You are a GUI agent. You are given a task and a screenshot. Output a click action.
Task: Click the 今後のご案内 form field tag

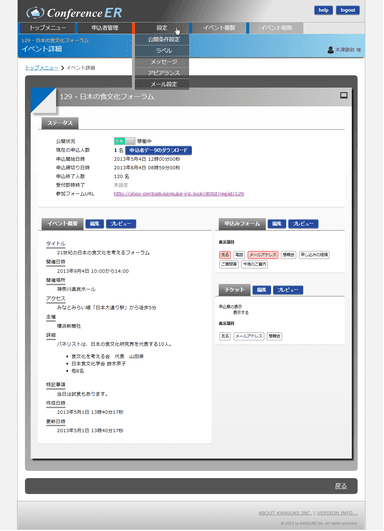(254, 264)
